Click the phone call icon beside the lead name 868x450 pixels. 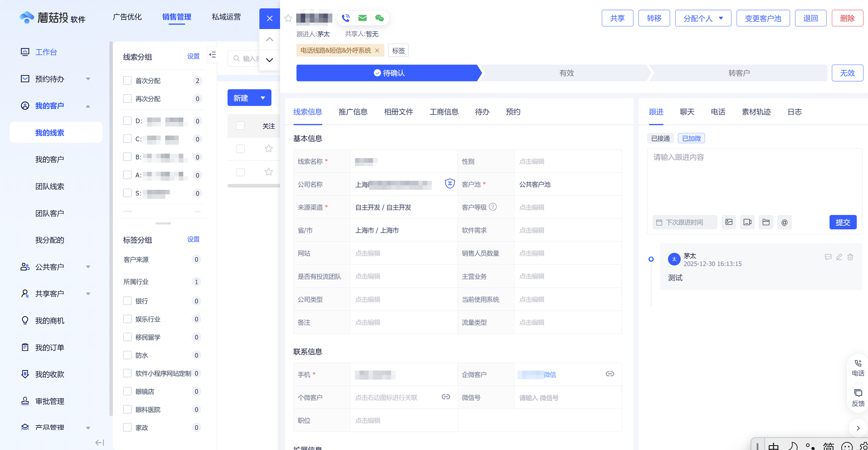coord(346,18)
